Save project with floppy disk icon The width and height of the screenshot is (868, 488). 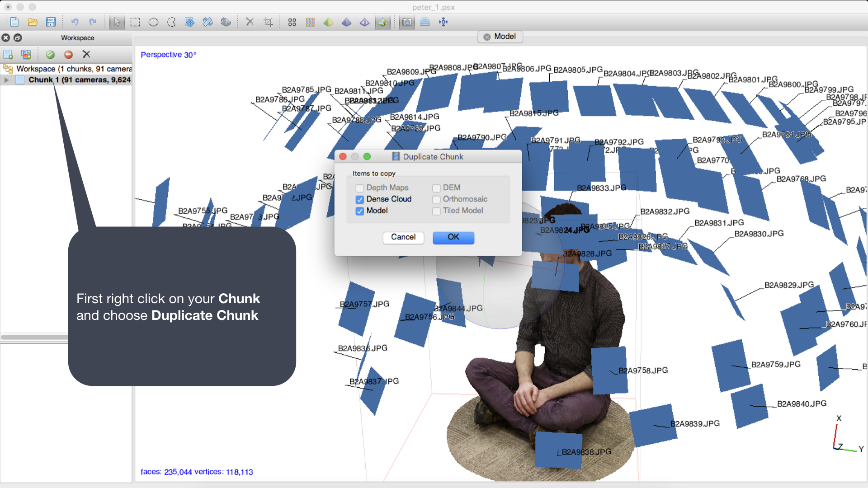click(x=51, y=22)
